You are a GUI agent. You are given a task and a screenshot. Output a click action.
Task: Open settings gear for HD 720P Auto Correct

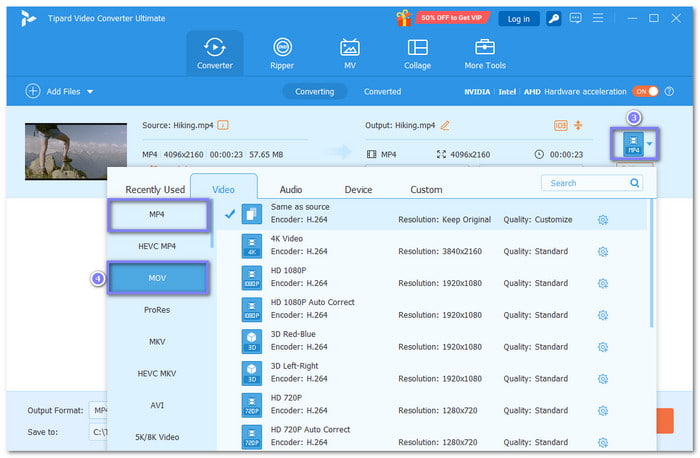click(603, 442)
